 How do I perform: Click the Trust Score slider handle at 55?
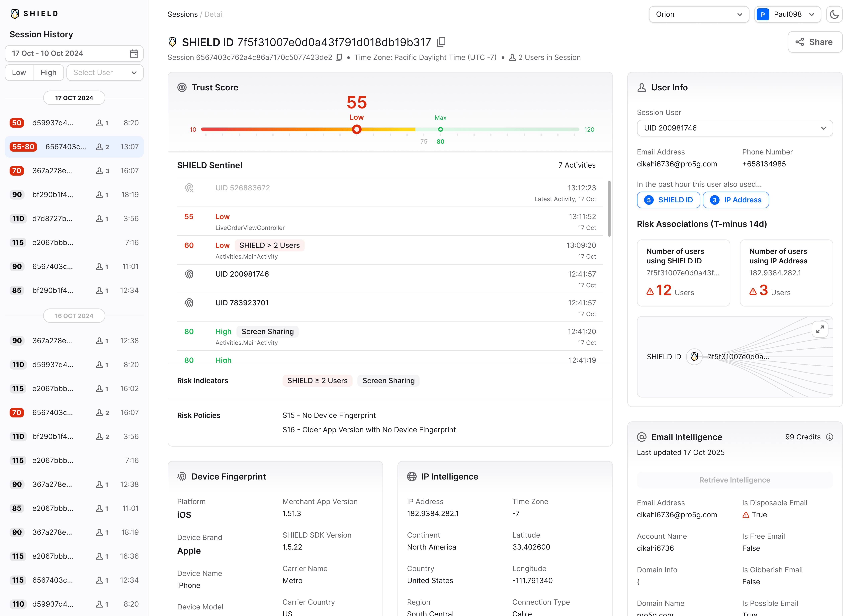tap(356, 129)
